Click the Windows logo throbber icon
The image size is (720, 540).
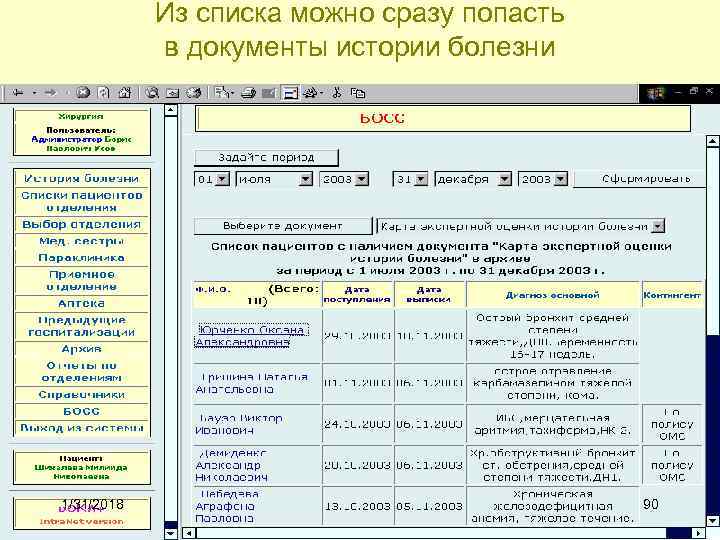click(656, 94)
